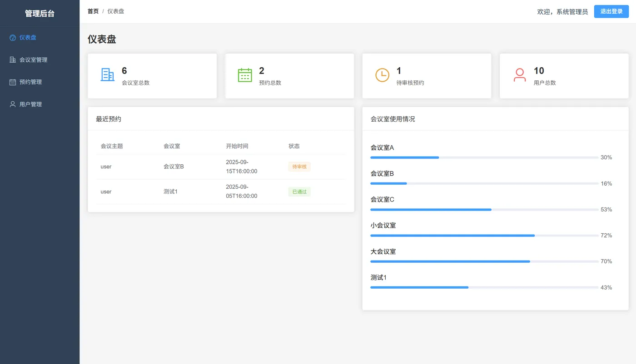636x364 pixels.
Task: Click the red user icon on 用户总数 card
Action: [520, 75]
